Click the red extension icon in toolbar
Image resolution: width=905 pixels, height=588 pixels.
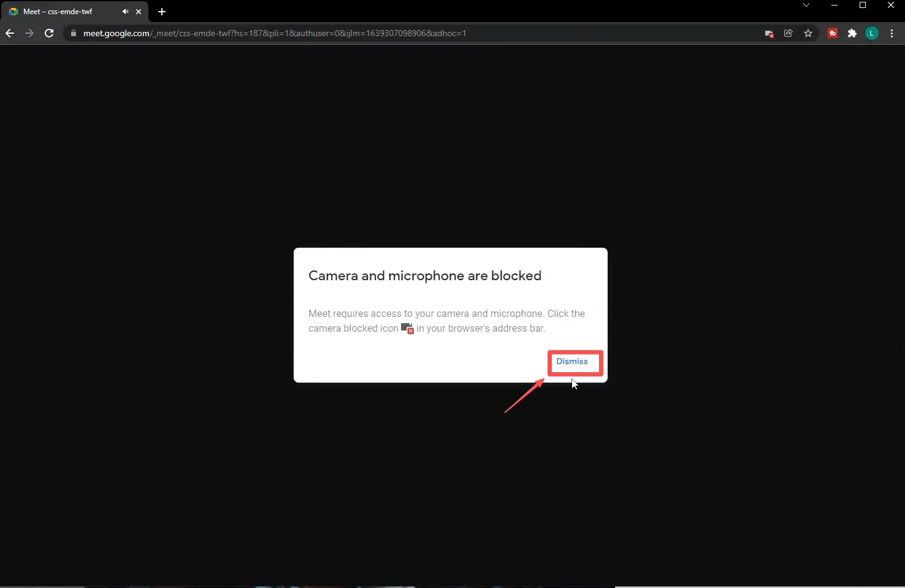(x=833, y=34)
